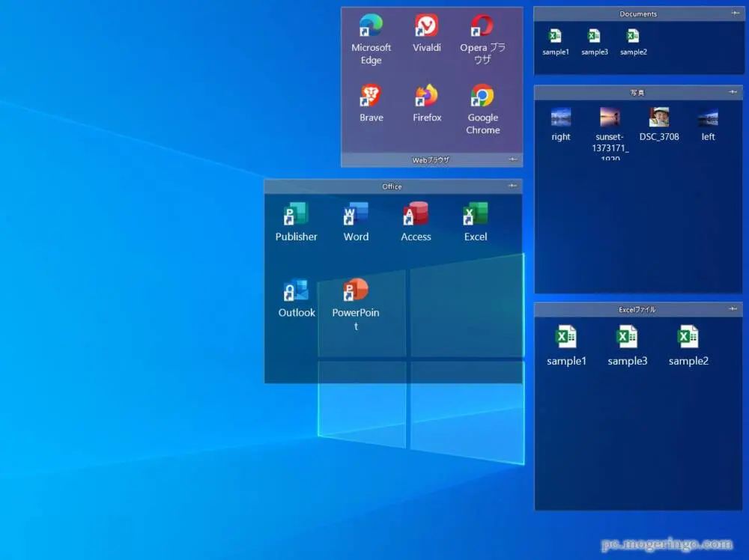Screen dimensions: 749x560
Task: Select the Publisher shortcut in Office
Action: [x=296, y=216]
